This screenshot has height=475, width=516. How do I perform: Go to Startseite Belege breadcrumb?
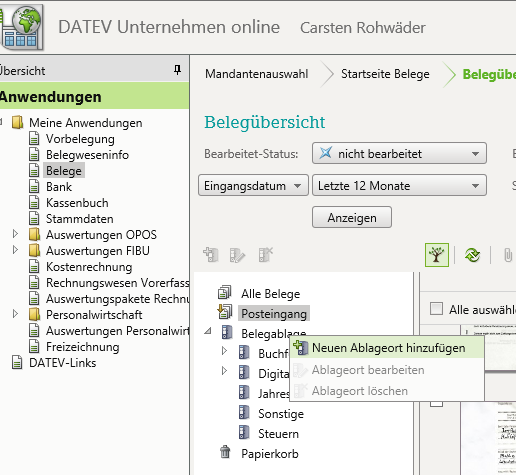point(385,74)
